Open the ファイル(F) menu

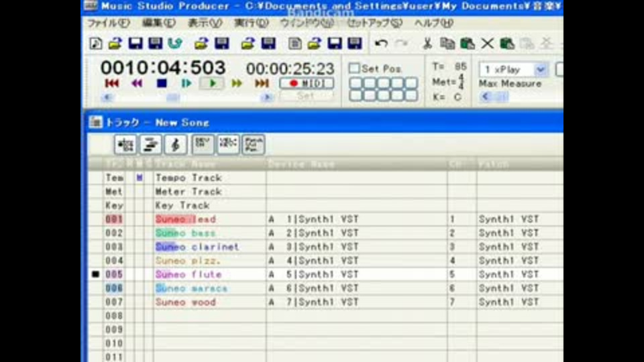[x=109, y=23]
